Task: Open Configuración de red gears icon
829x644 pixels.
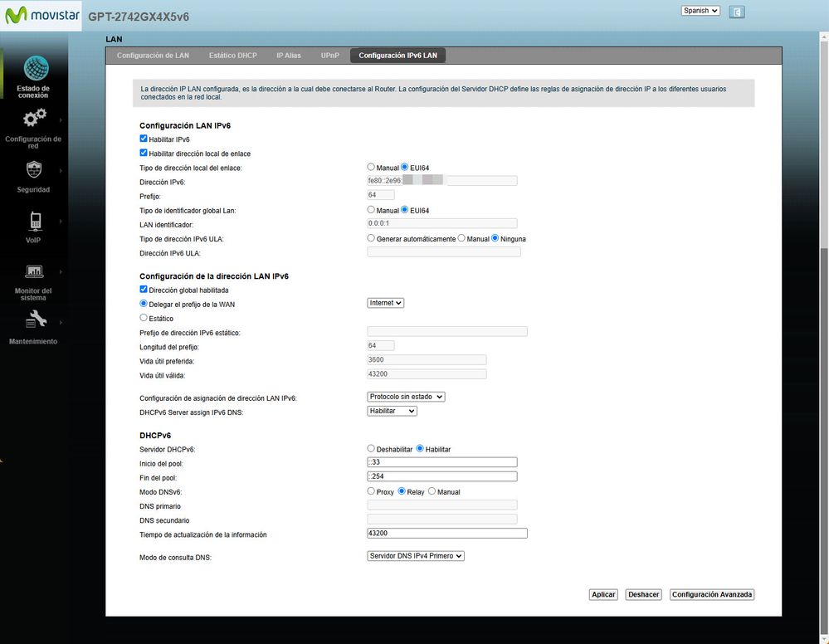Action: tap(34, 119)
